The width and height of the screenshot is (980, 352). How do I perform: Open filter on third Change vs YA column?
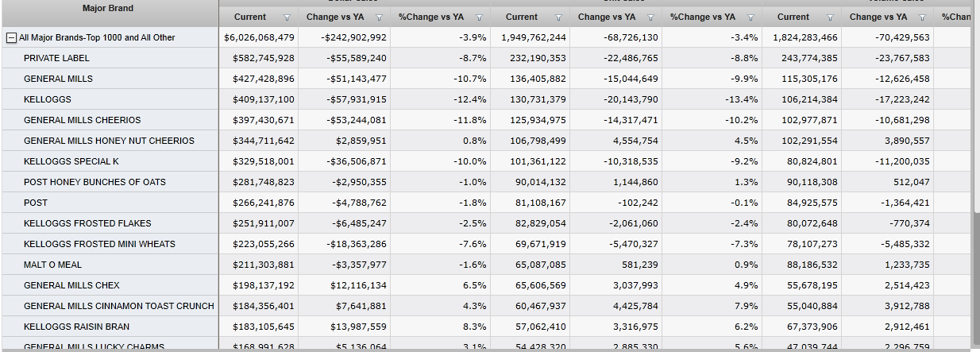[x=922, y=17]
